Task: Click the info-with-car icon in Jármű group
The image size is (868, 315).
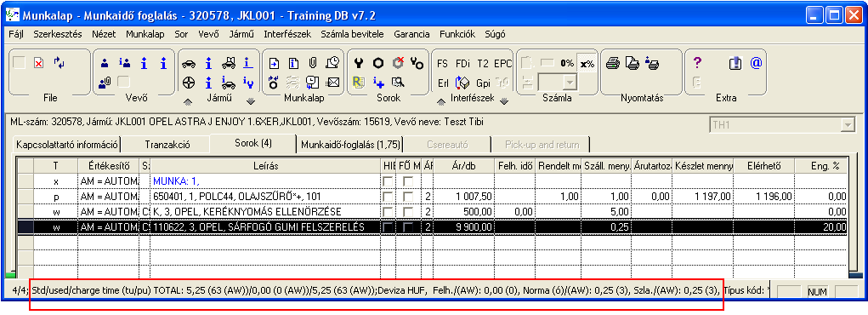Action: [229, 83]
